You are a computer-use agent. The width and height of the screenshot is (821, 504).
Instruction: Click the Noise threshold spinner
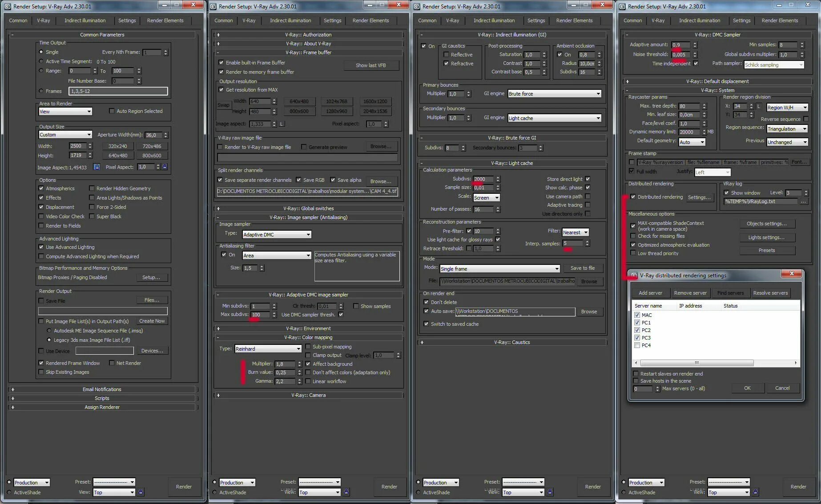point(695,55)
